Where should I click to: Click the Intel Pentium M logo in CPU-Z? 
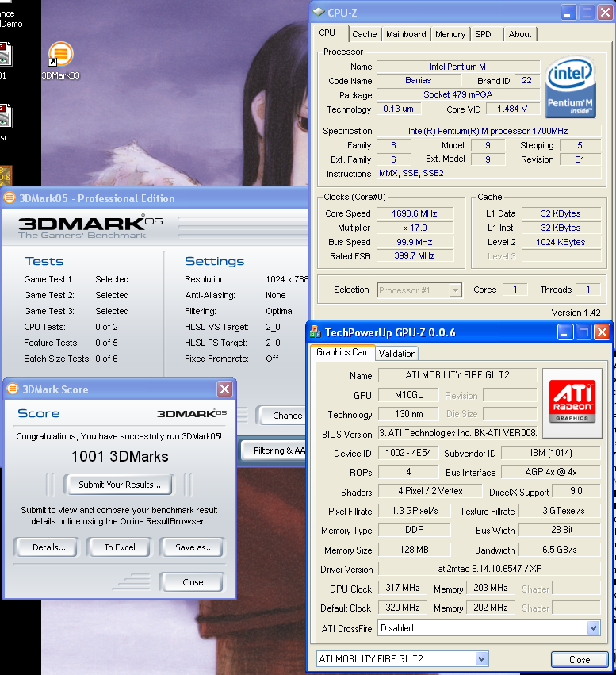(570, 87)
